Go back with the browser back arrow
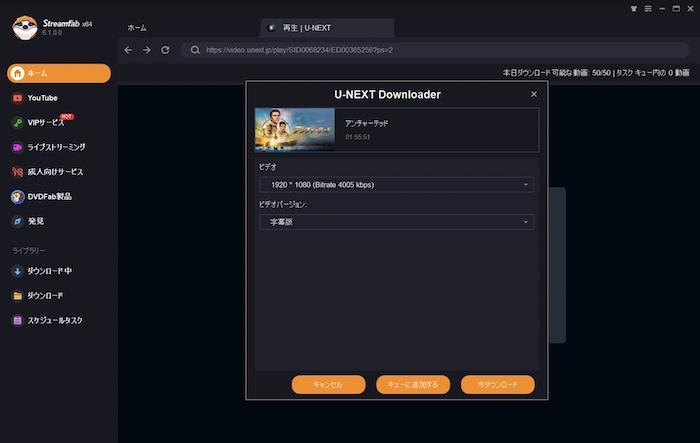The width and height of the screenshot is (700, 443). click(x=128, y=50)
